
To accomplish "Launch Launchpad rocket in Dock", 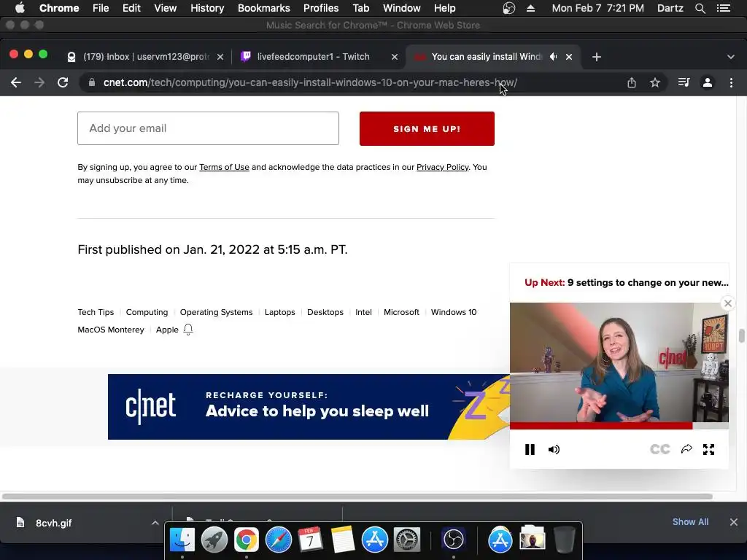I will 214,540.
